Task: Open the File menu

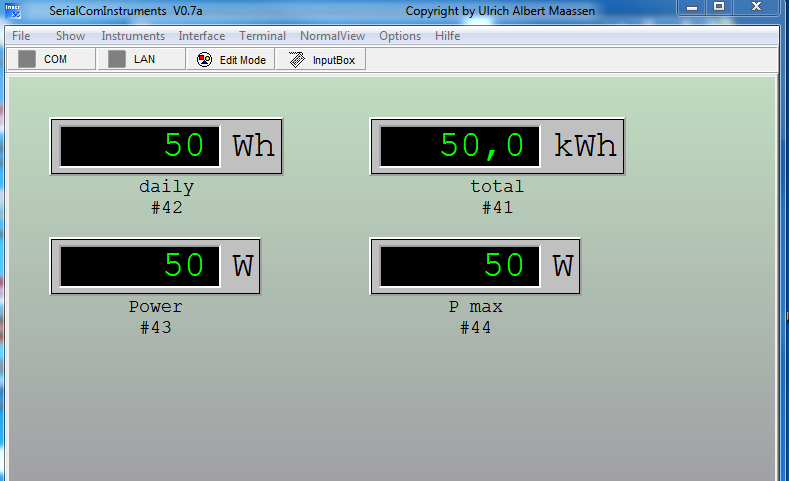Action: [x=21, y=36]
